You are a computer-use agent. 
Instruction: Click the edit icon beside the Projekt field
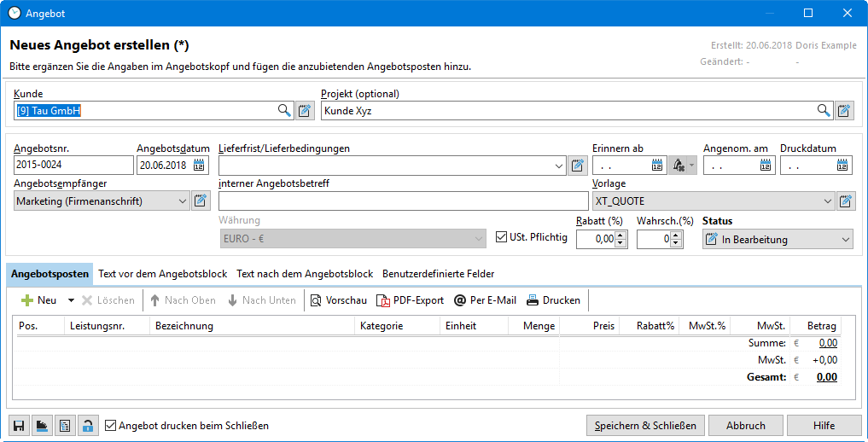844,110
